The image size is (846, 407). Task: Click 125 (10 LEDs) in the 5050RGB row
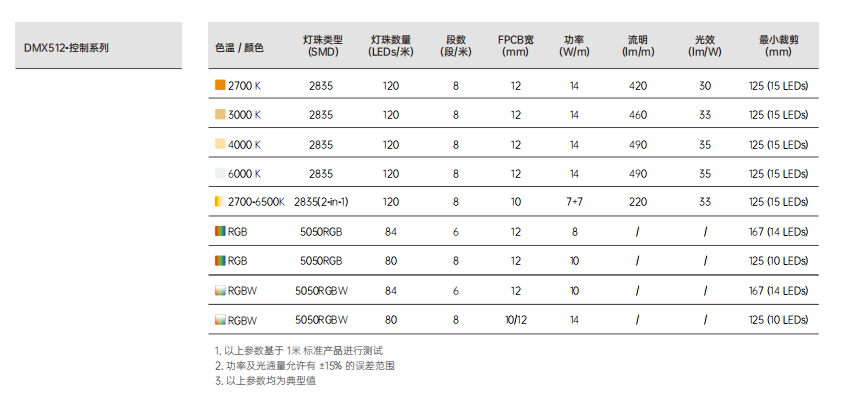pos(779,261)
